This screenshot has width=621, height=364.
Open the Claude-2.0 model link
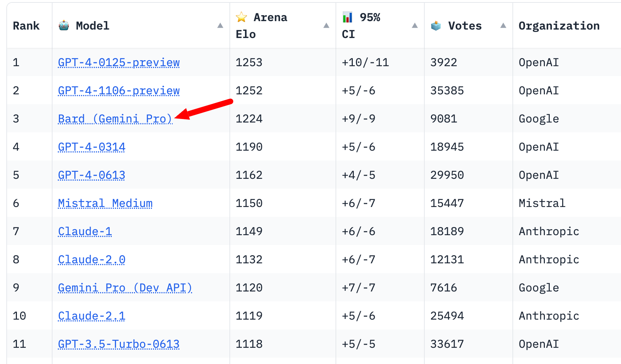pos(92,259)
